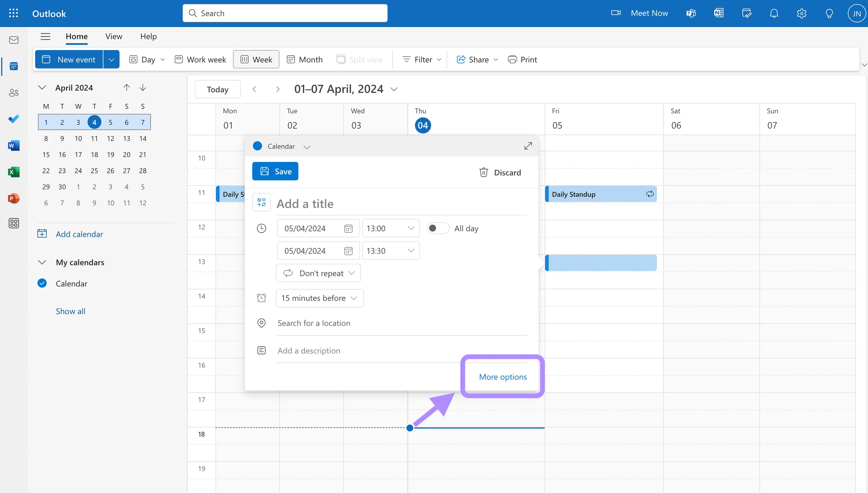Click the alarm/reminder clock icon
The height and width of the screenshot is (493, 868).
261,298
